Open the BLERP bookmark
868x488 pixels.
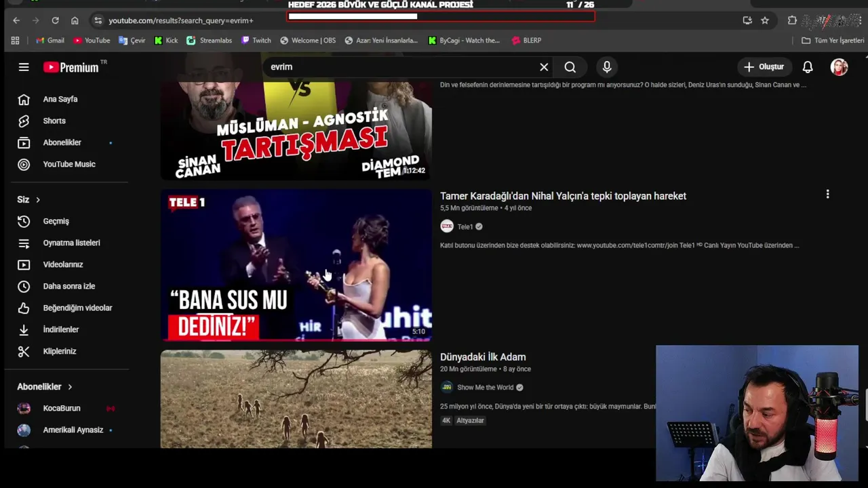point(527,41)
